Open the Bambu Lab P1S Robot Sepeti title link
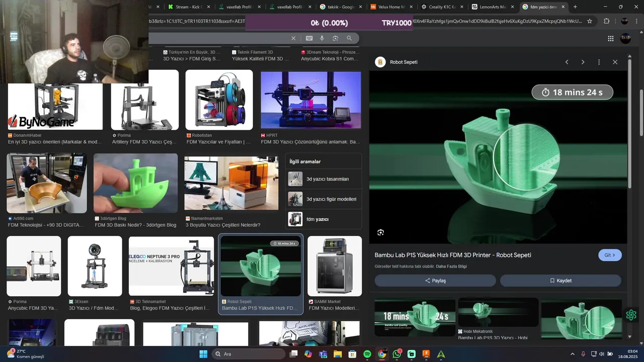 tap(453, 255)
